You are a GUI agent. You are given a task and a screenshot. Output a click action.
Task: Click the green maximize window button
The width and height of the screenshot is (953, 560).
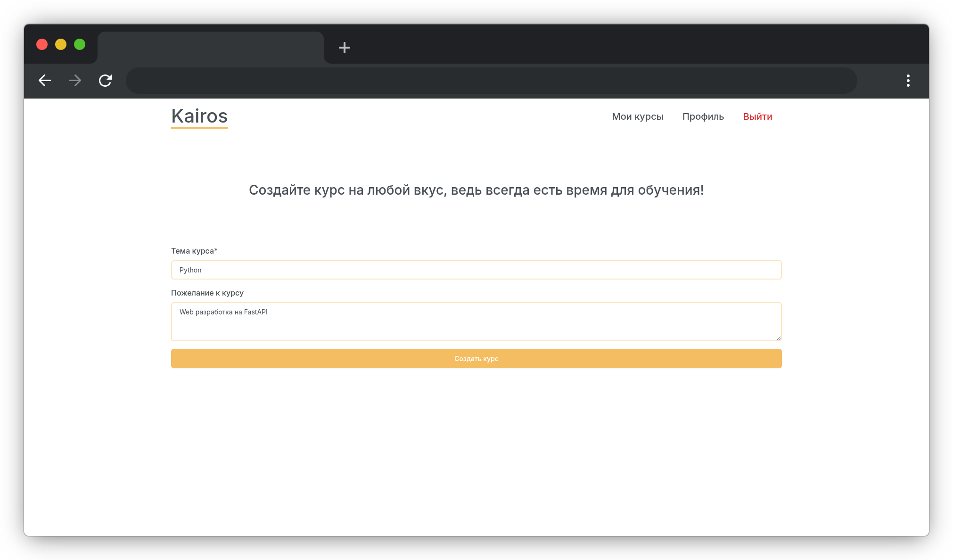(x=80, y=44)
